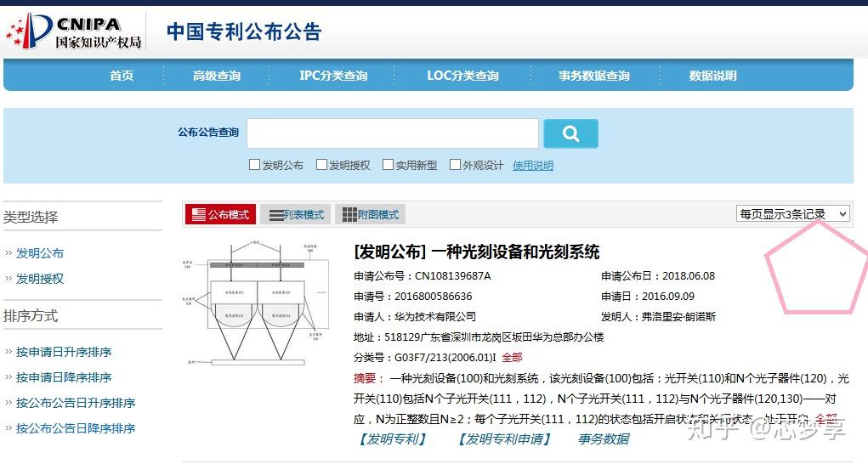Go to 事务数据查询 menu item

[594, 76]
